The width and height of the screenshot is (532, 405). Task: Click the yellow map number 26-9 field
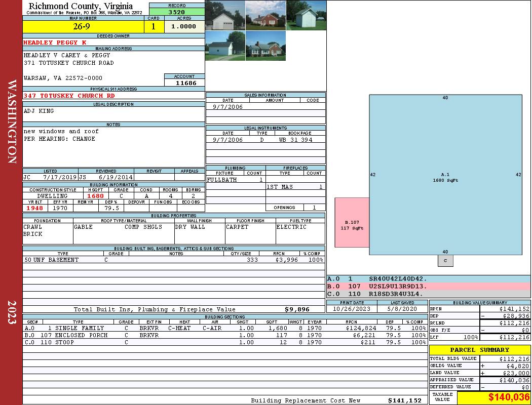(x=83, y=26)
